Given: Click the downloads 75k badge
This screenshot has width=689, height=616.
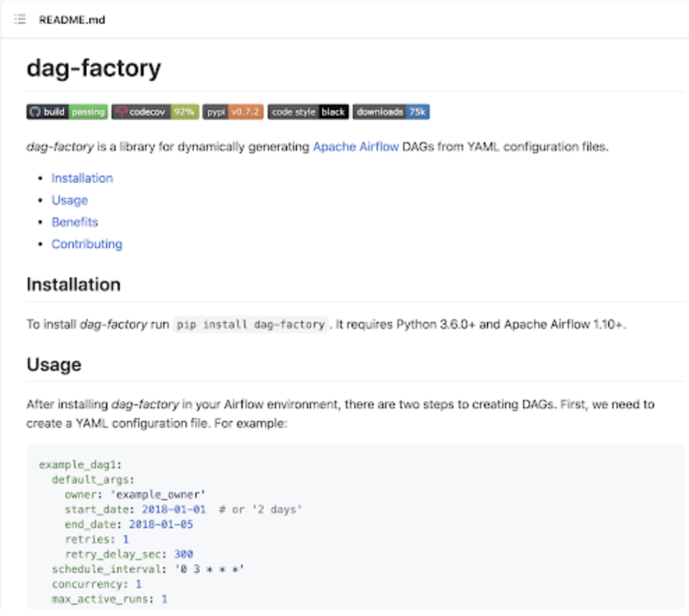Looking at the screenshot, I should (x=391, y=111).
